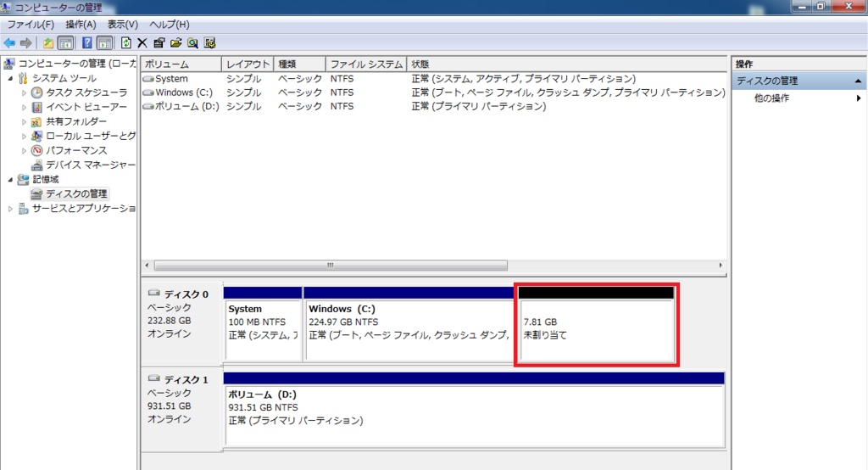This screenshot has width=868, height=470.
Task: Click the blue Help question mark icon
Action: 87,42
